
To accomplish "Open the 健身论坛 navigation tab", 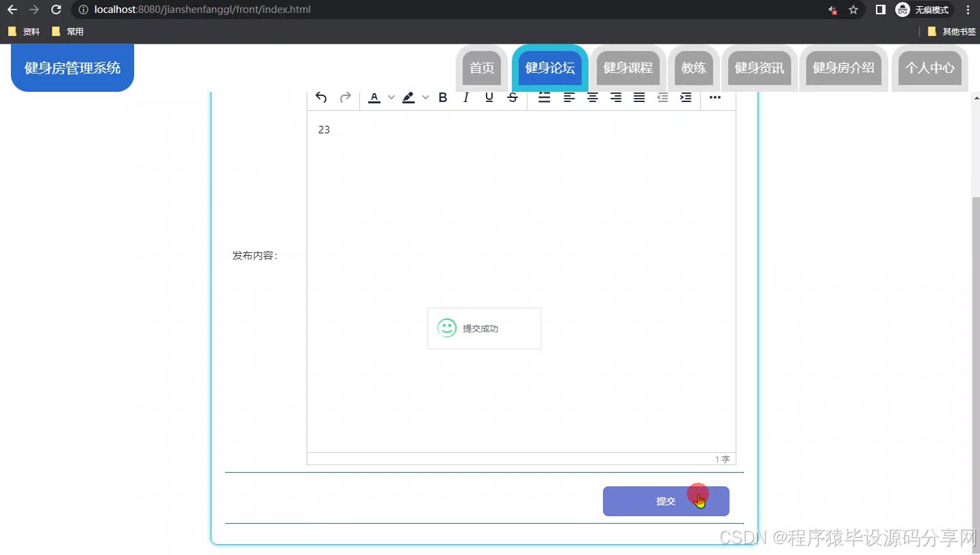I will click(x=550, y=68).
